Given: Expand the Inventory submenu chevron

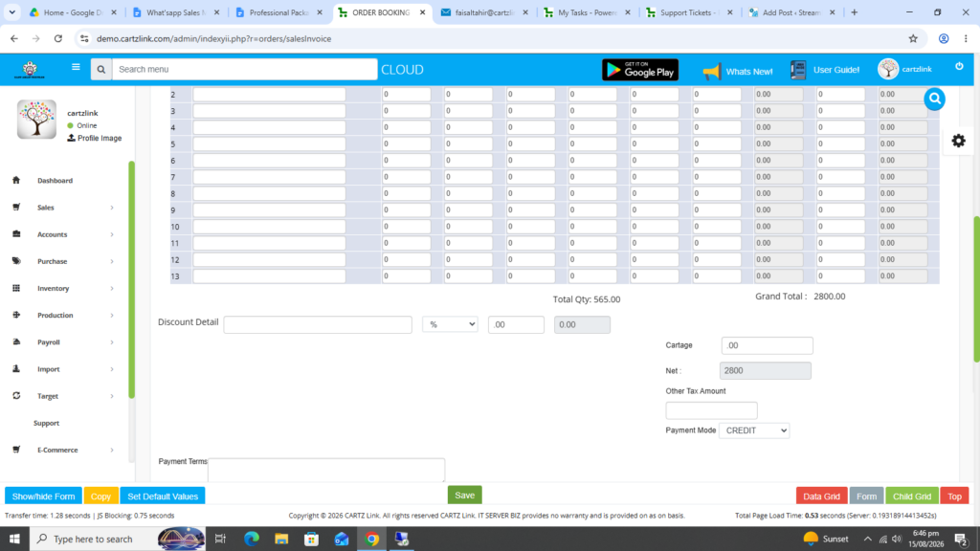Looking at the screenshot, I should tap(112, 288).
